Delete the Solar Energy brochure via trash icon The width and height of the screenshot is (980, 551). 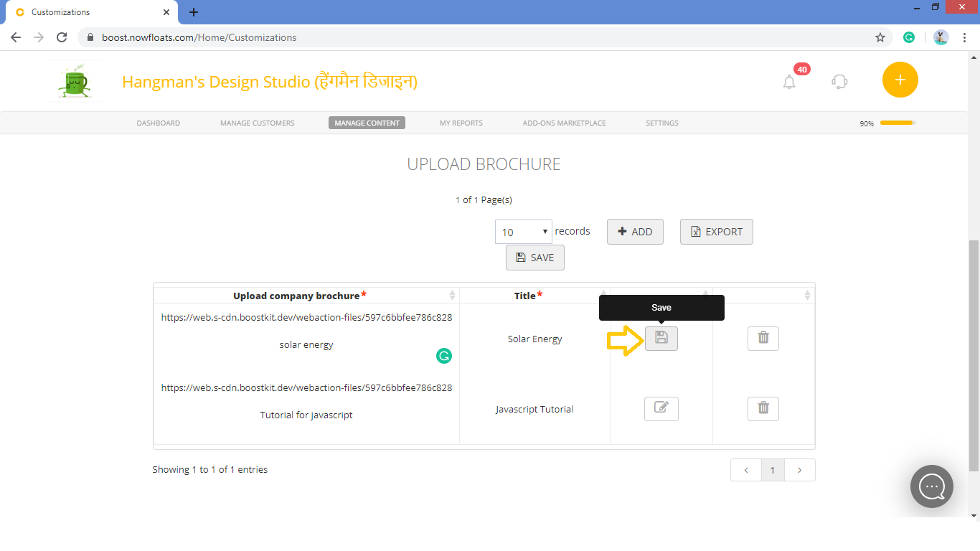763,338
